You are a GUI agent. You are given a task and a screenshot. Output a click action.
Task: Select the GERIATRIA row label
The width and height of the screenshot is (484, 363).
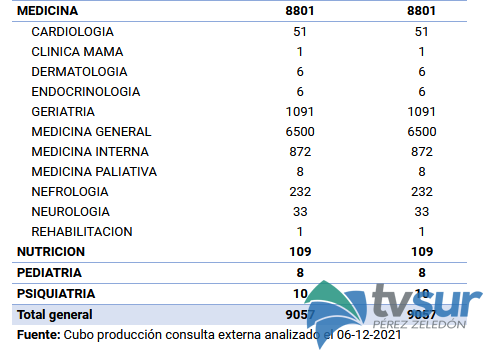(63, 112)
